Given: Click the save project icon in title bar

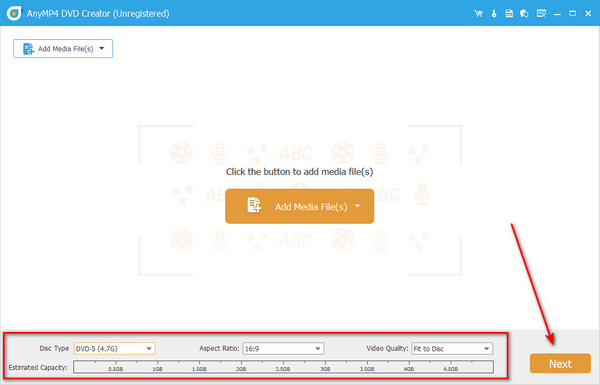Looking at the screenshot, I should pyautogui.click(x=509, y=14).
